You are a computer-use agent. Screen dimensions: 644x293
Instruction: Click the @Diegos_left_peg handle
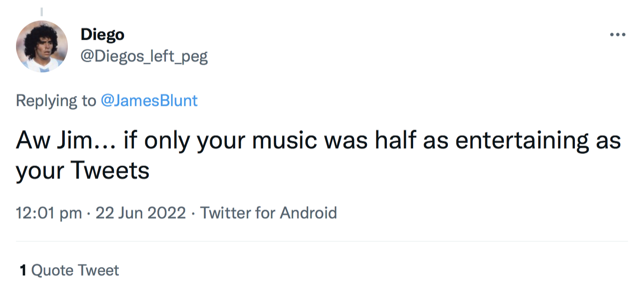(144, 56)
